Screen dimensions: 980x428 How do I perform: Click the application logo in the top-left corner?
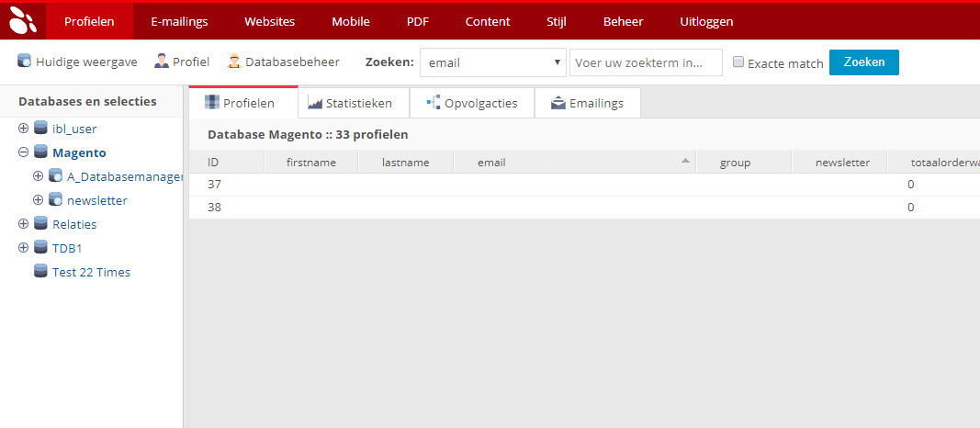[23, 19]
